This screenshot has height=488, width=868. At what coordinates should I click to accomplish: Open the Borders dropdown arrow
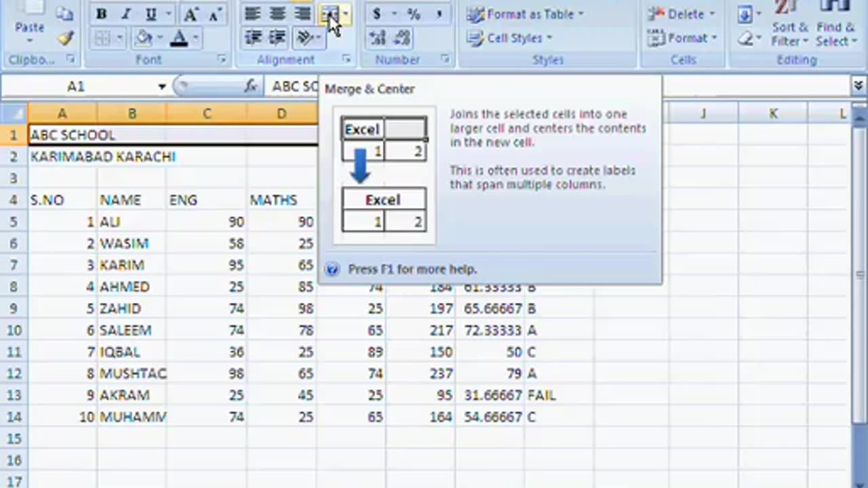point(119,38)
